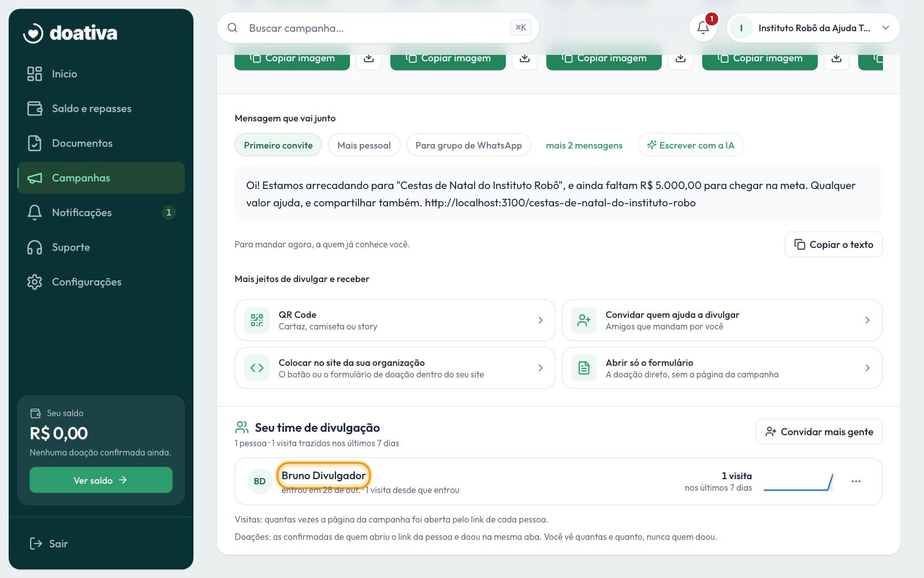
Task: Open Documentos in the sidebar
Action: pyautogui.click(x=101, y=143)
